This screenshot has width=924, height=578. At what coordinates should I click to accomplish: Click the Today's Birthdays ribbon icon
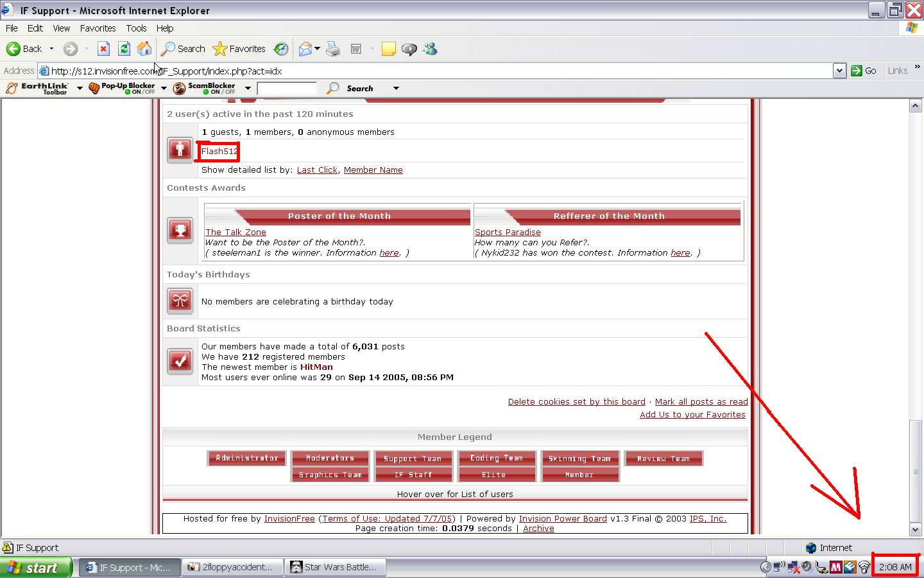pyautogui.click(x=180, y=301)
